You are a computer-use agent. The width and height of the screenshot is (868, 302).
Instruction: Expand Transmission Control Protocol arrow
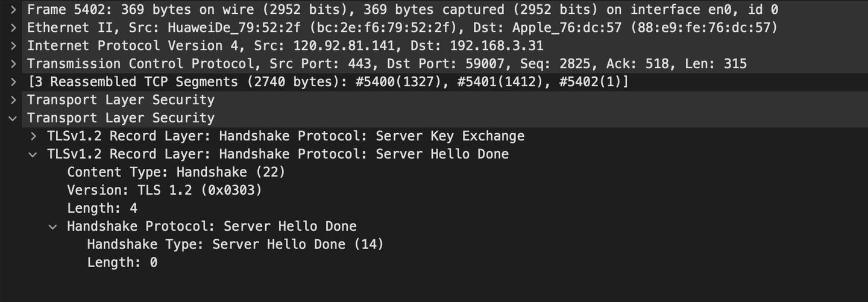(13, 64)
